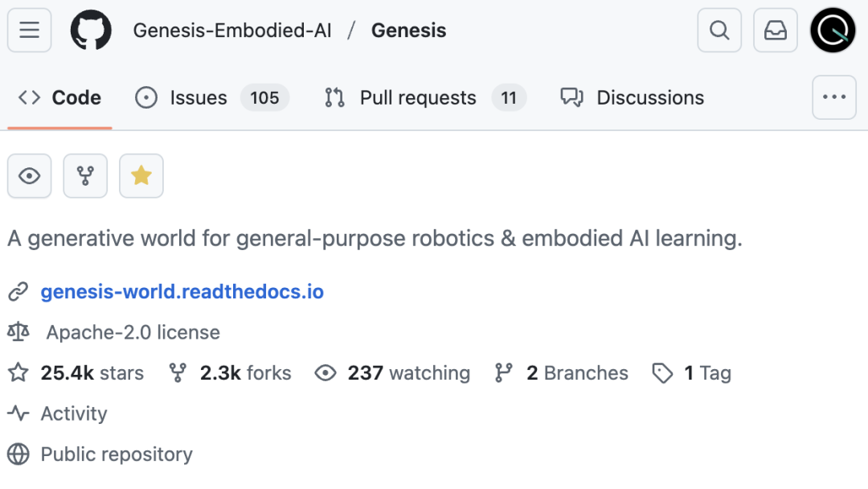868x489 pixels.
Task: Open the Discussions tab
Action: 633,97
